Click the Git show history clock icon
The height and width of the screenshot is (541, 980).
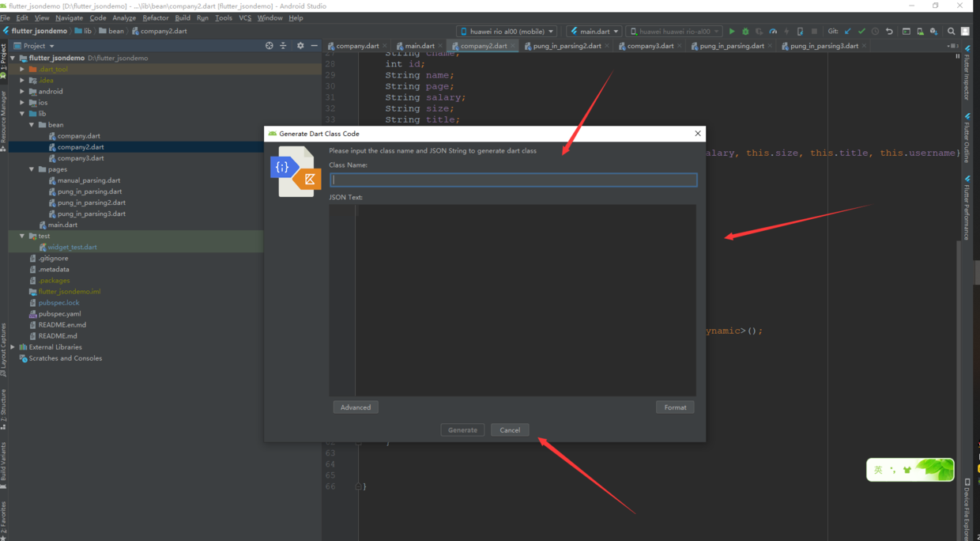pos(875,32)
